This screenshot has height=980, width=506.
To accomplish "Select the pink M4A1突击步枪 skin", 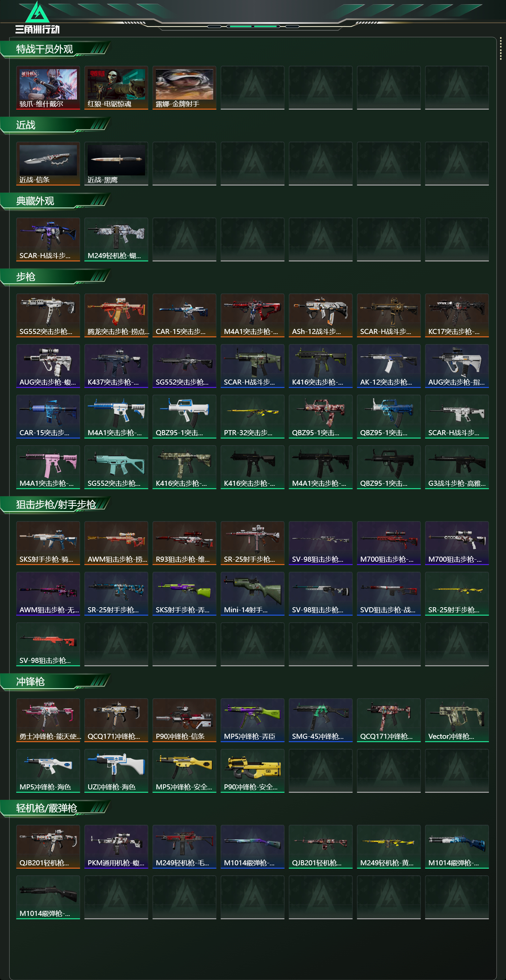I will [48, 467].
